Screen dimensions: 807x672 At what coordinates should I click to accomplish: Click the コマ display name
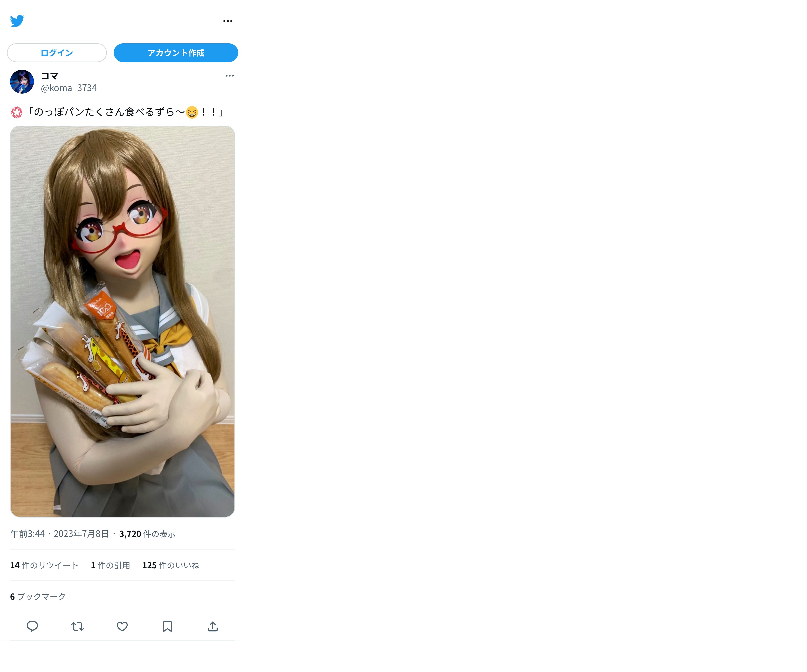pos(50,76)
